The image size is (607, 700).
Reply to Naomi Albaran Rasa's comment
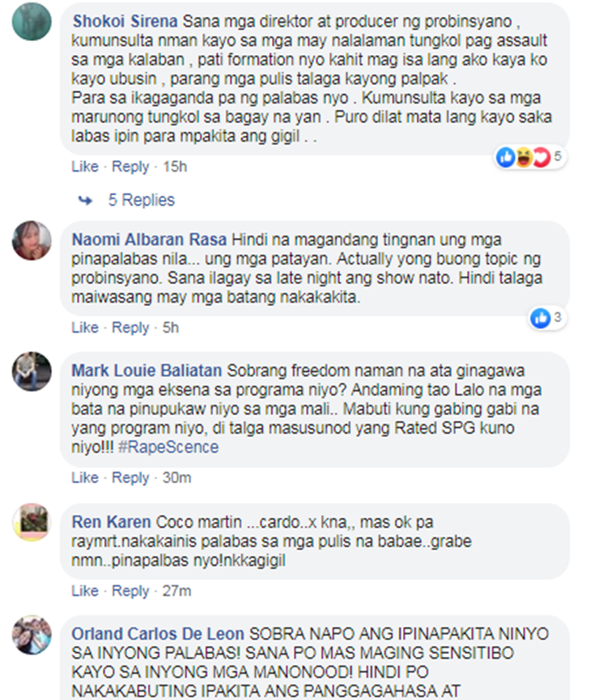click(x=130, y=328)
